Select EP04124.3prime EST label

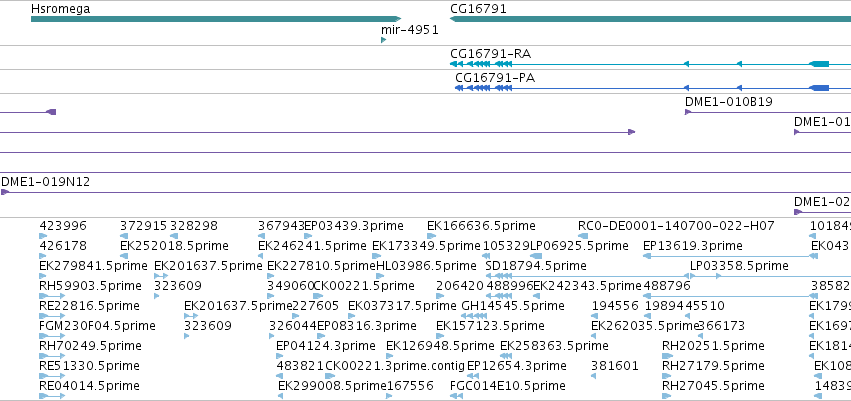click(326, 346)
